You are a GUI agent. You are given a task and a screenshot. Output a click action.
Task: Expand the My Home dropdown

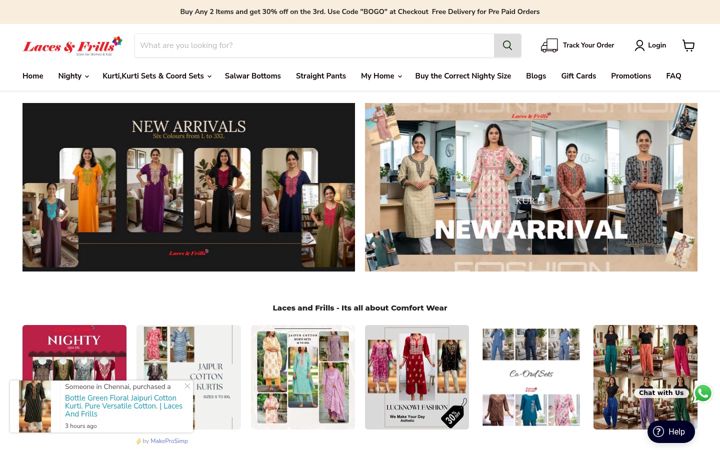click(x=381, y=76)
